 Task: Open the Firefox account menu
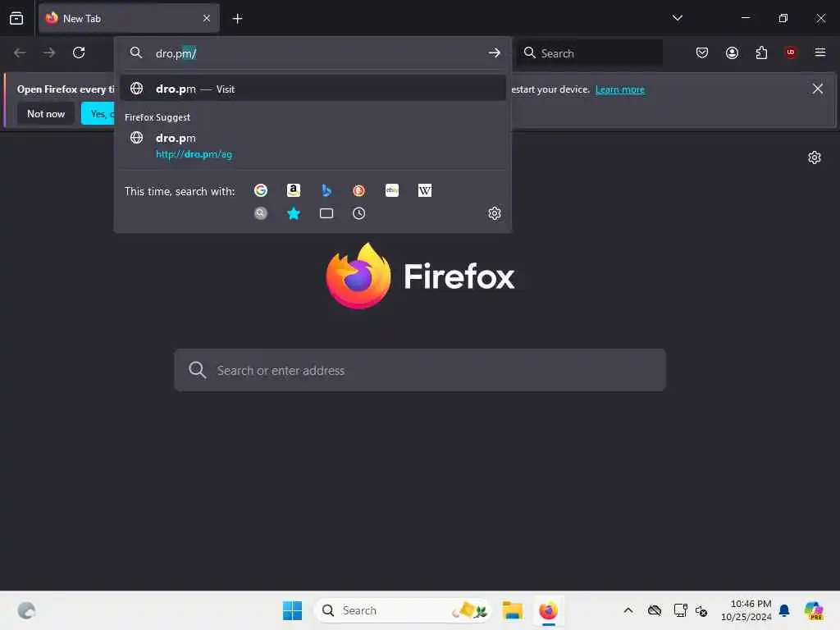click(x=732, y=52)
